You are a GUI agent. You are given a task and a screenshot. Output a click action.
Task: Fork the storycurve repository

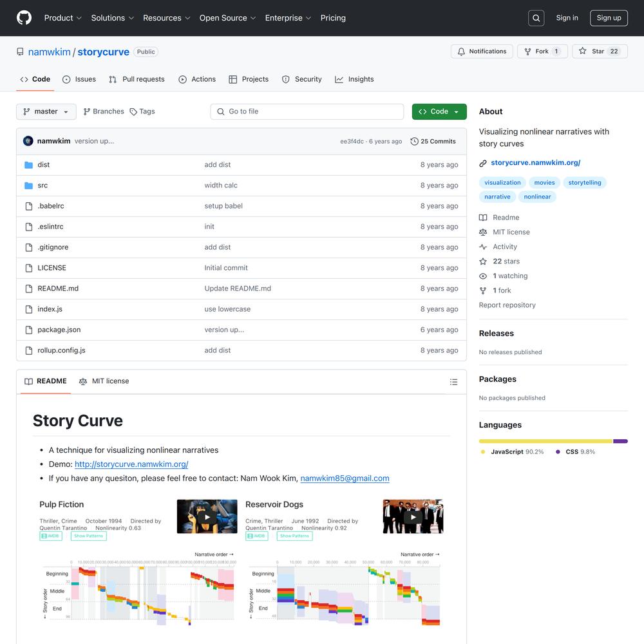pyautogui.click(x=542, y=52)
